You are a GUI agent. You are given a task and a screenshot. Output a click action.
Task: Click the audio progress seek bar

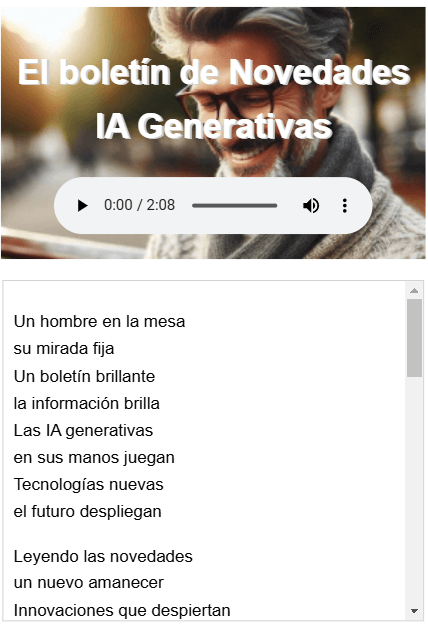coord(234,206)
